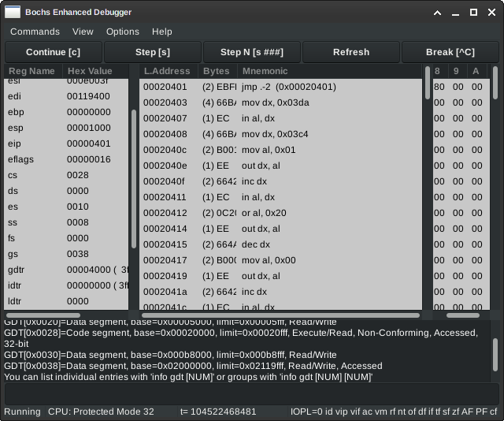Click the GDT[0x0030] Data segment output line
504x421 pixels.
point(170,355)
